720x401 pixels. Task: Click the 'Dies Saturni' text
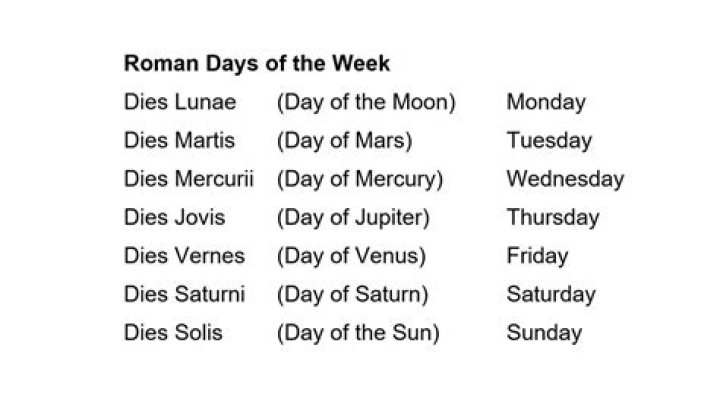point(184,294)
